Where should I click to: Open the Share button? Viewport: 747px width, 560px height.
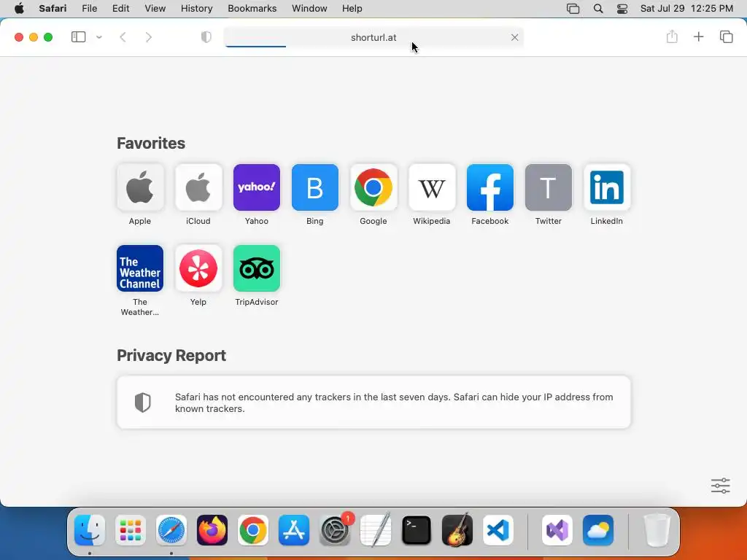[x=672, y=36]
